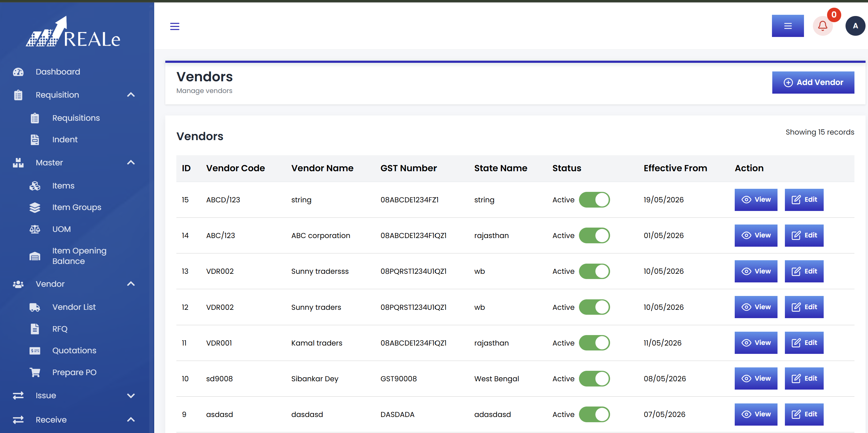View vendor ABCD/123 details
868x433 pixels.
coord(756,200)
